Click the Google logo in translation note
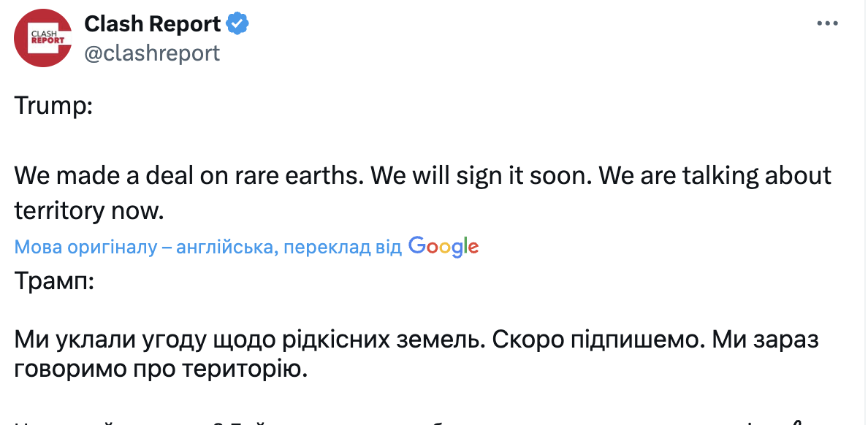 tap(443, 246)
